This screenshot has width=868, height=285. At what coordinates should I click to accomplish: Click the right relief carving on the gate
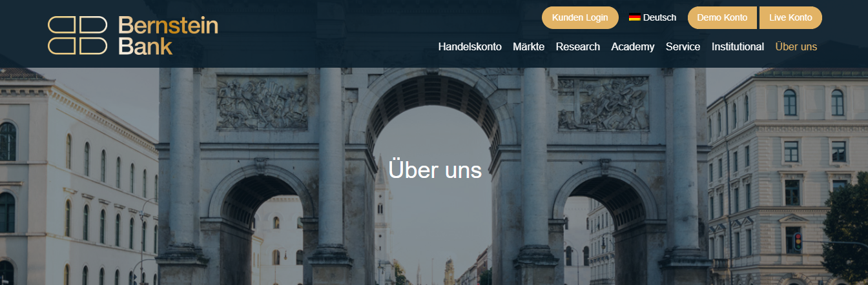coord(603,103)
